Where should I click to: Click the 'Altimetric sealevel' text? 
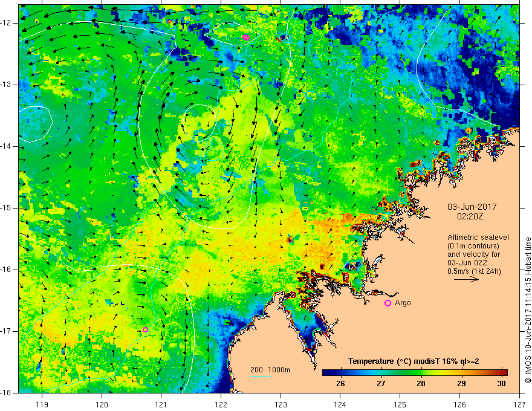pyautogui.click(x=478, y=238)
